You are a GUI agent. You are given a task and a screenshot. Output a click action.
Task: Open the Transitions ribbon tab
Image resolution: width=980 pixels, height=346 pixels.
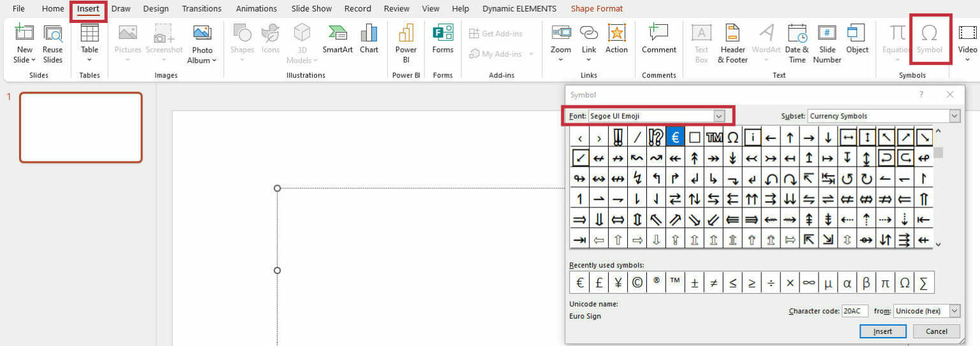point(202,9)
